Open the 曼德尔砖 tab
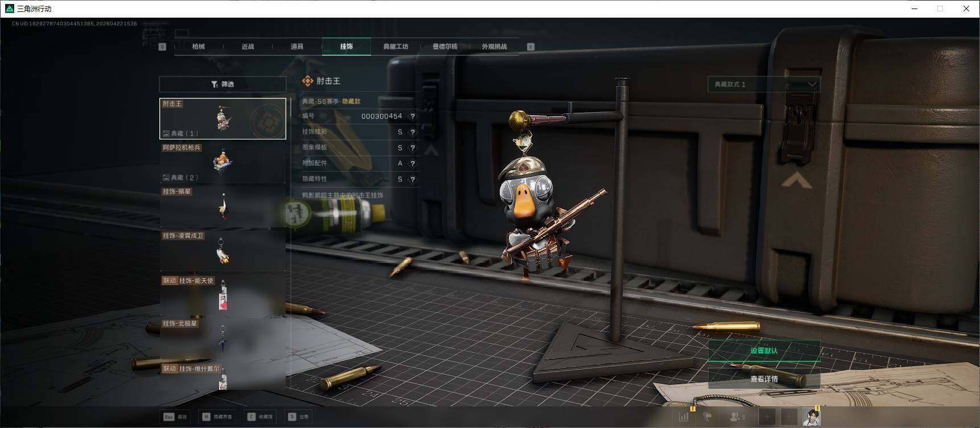This screenshot has width=980, height=428. (445, 47)
